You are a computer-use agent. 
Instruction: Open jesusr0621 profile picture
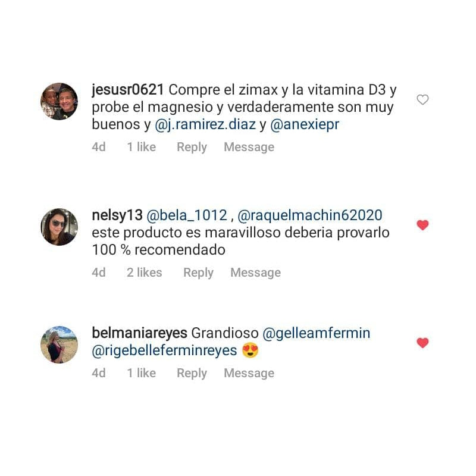tap(59, 101)
